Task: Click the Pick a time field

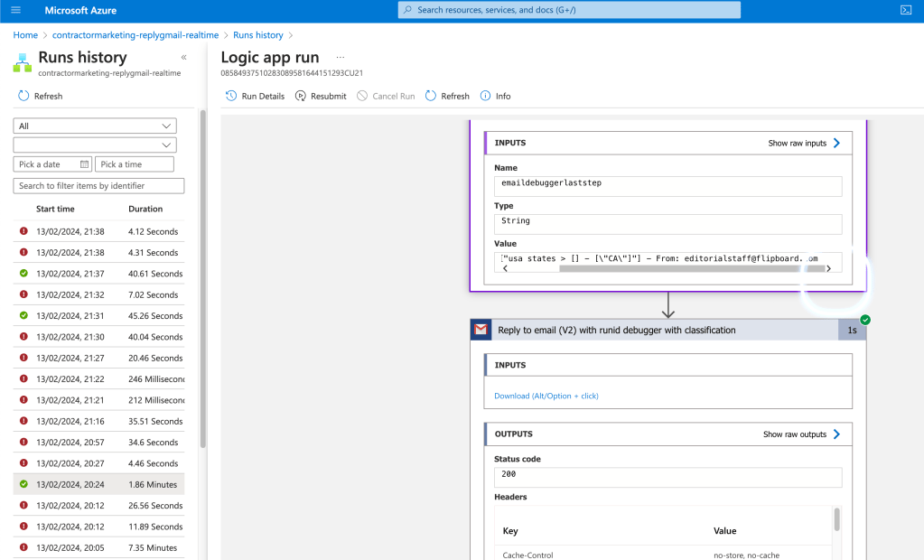Action: 135,164
